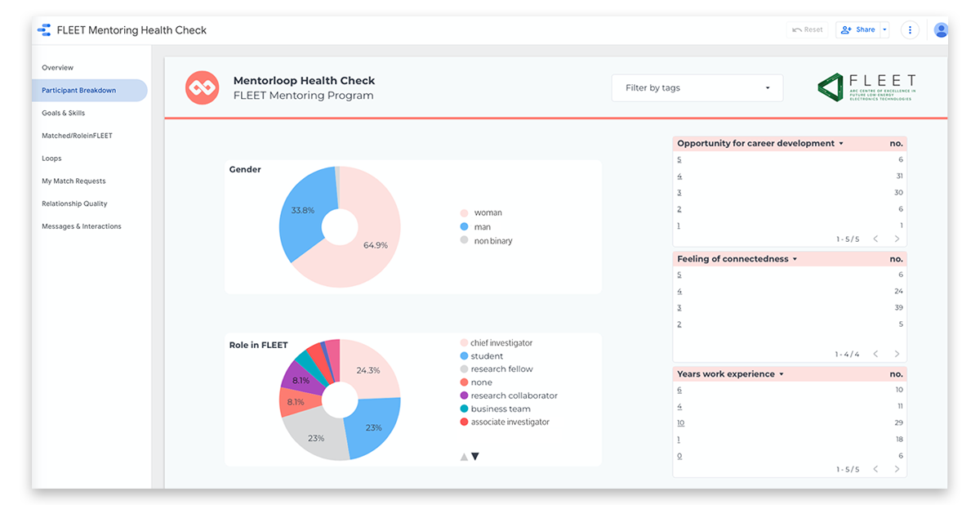Open the Goals & Skills page

pos(64,113)
